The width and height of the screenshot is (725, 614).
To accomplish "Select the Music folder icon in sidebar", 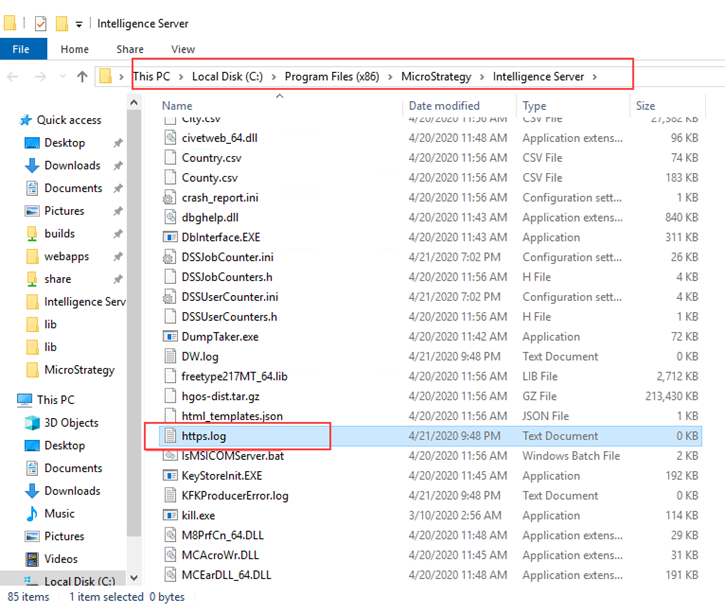I will click(x=30, y=513).
